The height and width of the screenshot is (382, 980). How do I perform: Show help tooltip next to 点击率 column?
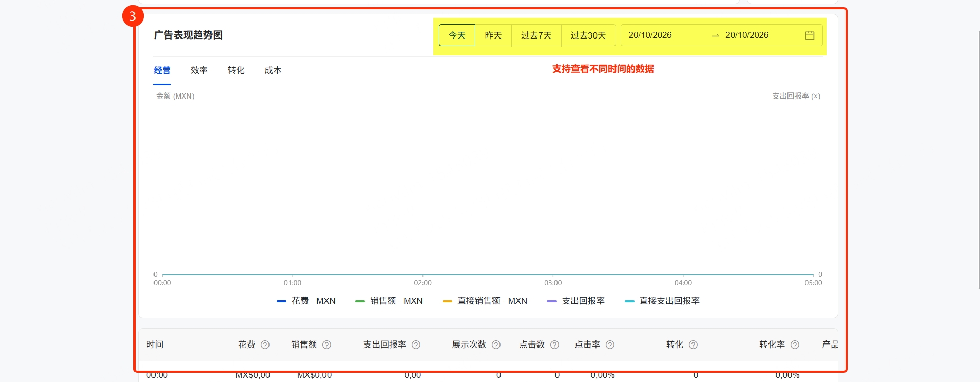(610, 345)
